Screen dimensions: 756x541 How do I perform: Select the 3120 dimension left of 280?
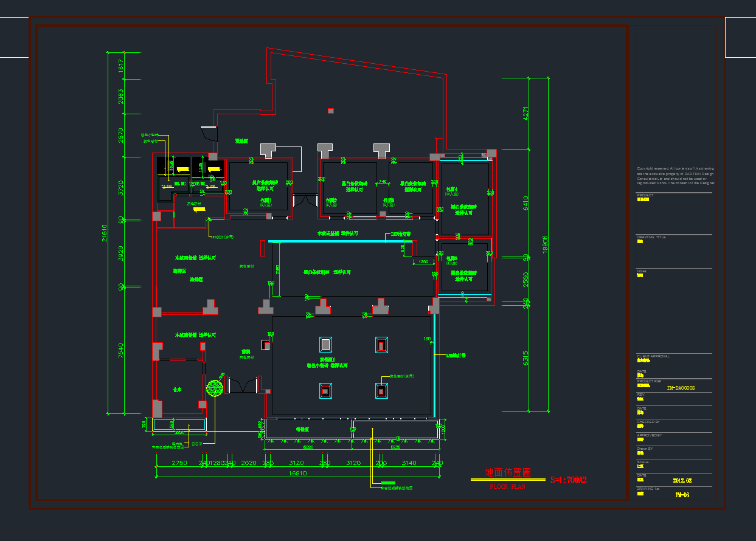296,463
